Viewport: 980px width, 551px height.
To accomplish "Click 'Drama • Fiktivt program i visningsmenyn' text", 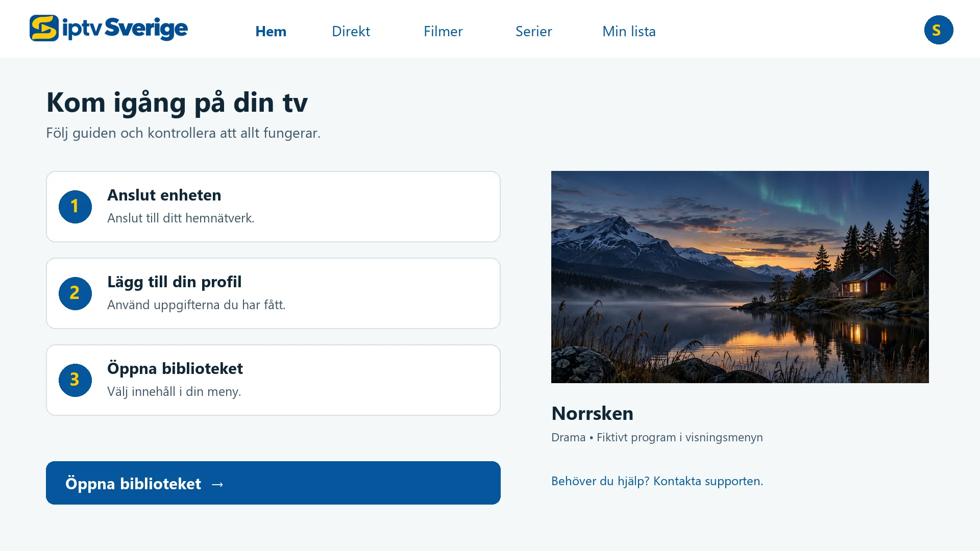I will point(657,437).
